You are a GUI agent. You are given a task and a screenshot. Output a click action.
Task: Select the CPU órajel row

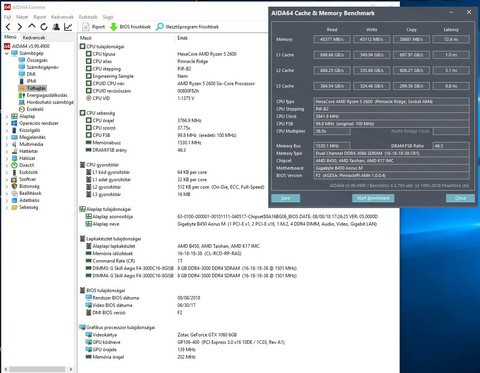pyautogui.click(x=144, y=120)
